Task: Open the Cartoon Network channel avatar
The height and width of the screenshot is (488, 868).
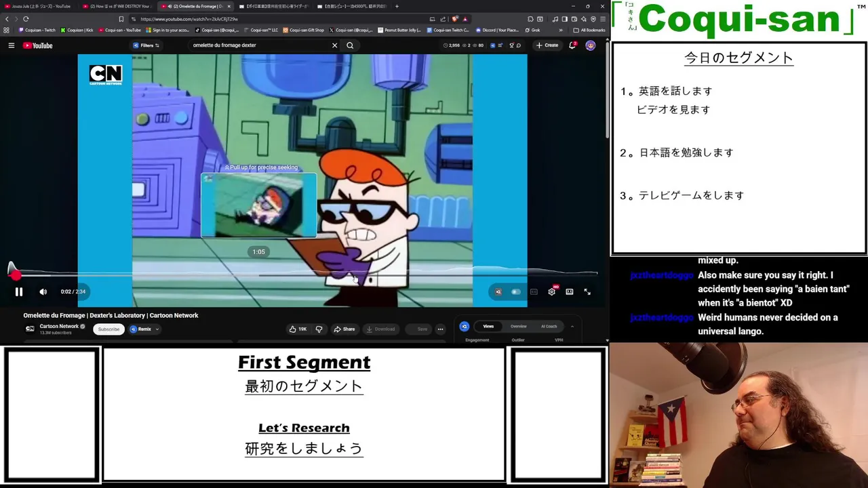Action: tap(30, 329)
